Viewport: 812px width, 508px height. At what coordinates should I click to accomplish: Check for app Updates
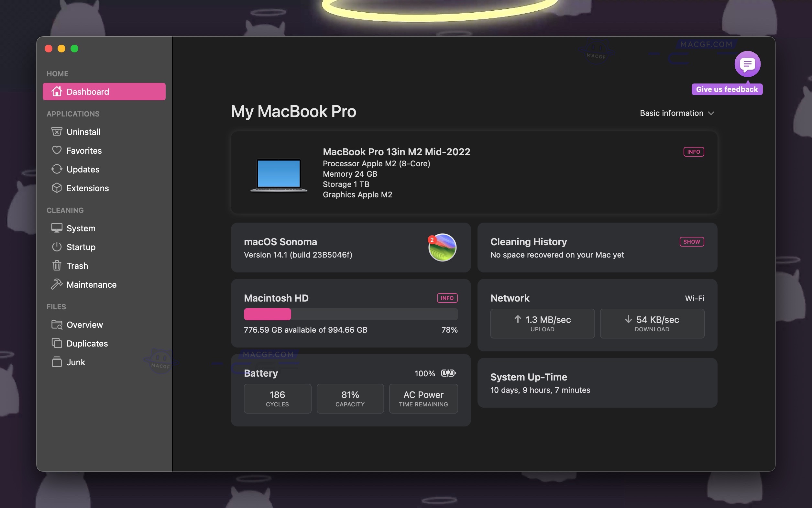(83, 169)
